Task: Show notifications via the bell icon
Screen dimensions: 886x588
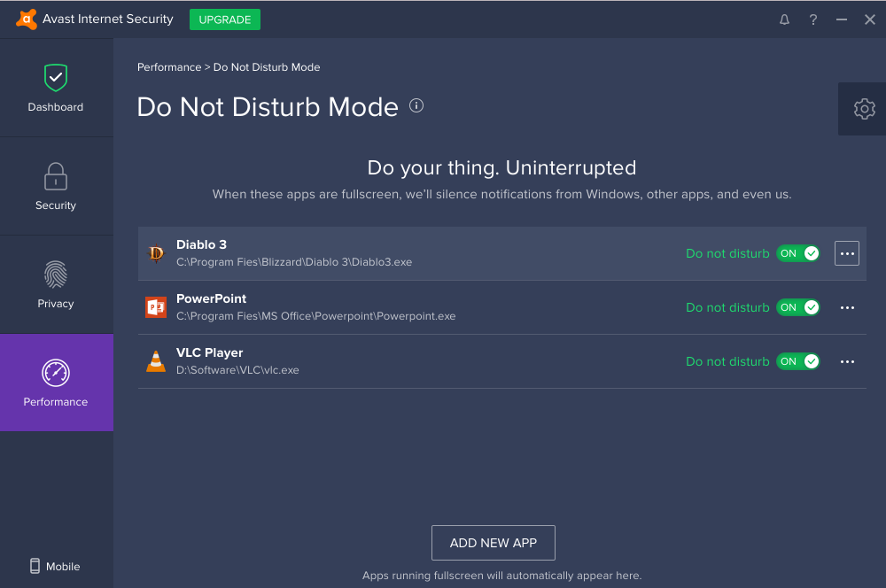Action: pyautogui.click(x=783, y=19)
